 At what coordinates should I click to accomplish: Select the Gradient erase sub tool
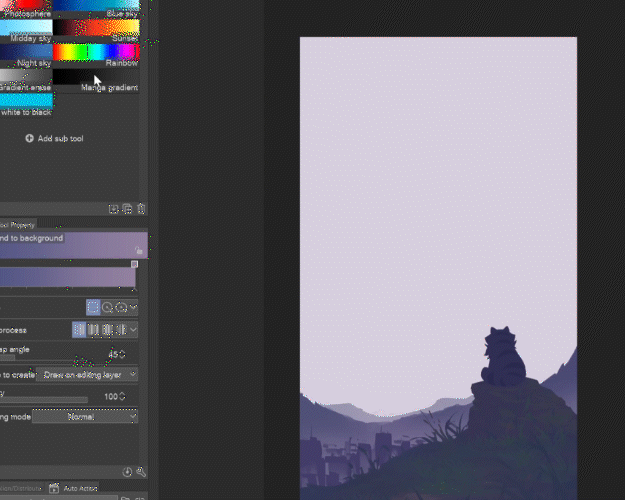pos(26,81)
